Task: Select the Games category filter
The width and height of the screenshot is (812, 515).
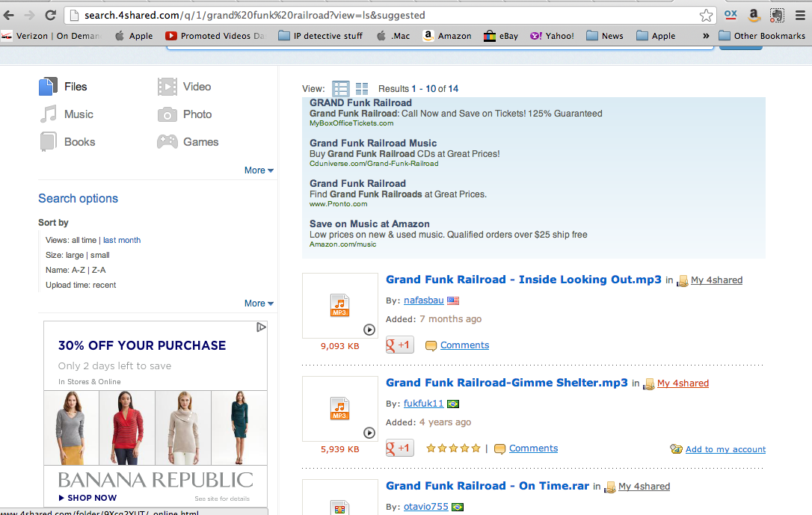Action: coord(199,141)
